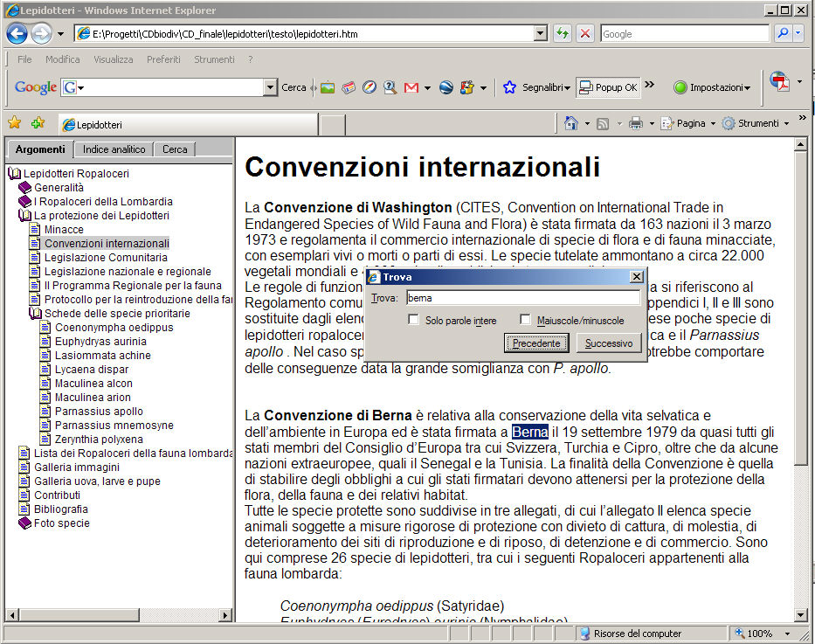Open the Zerynthia polyxena species sheet

[99, 440]
